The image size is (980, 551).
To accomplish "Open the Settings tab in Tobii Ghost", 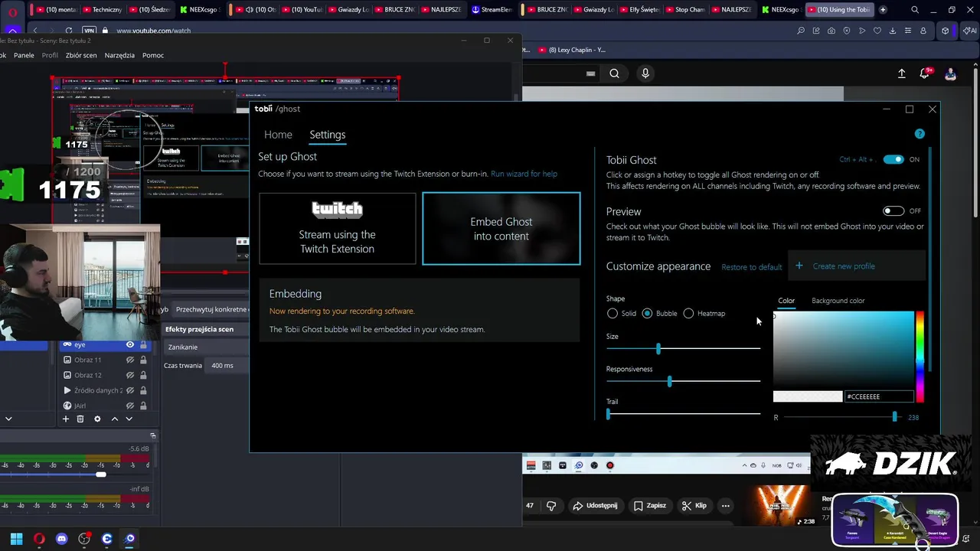I will (x=327, y=135).
